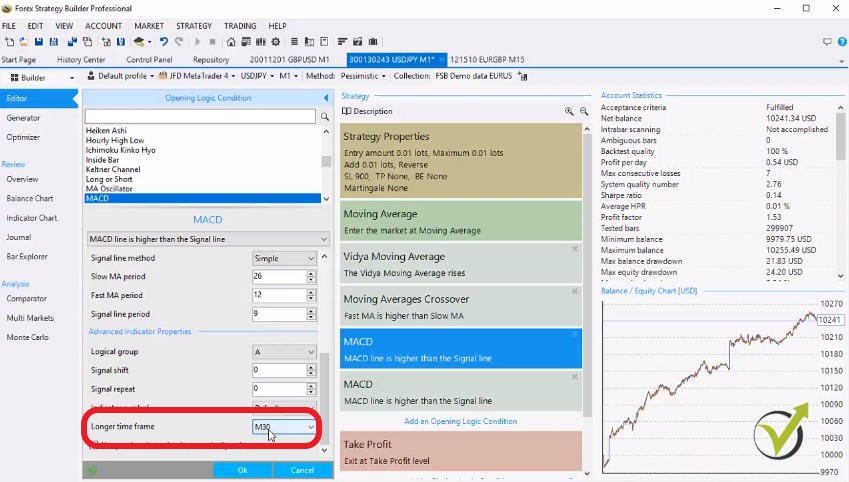Click zoom out magnifier in Strategy panel
This screenshot has height=482, width=849.
(x=584, y=111)
